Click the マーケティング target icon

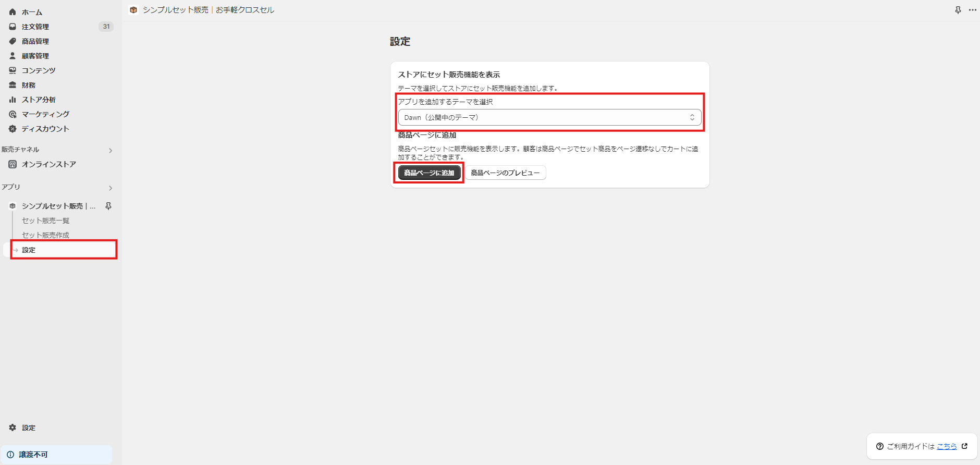coord(13,114)
